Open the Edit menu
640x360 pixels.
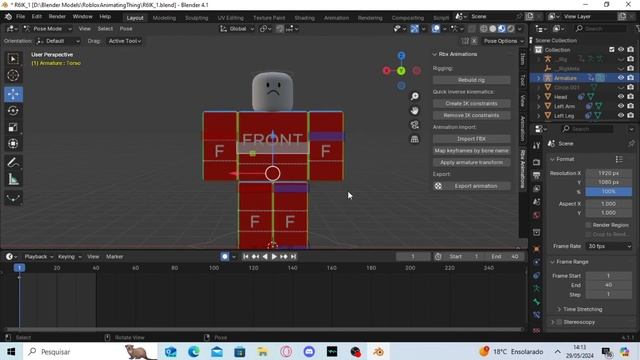point(37,17)
